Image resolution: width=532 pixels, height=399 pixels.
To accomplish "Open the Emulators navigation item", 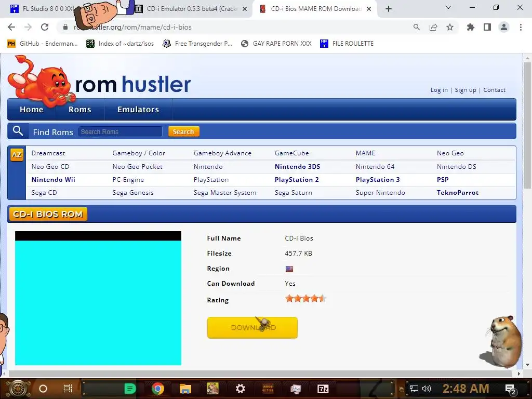I will point(138,110).
